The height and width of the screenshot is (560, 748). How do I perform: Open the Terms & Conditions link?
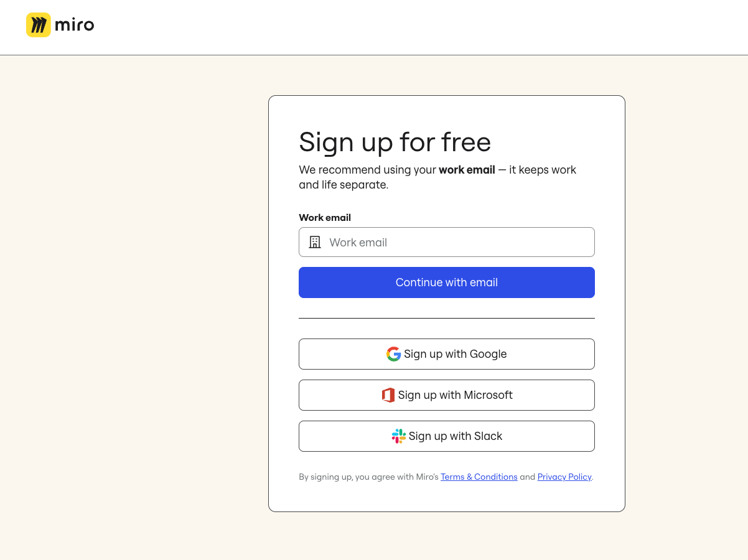tap(479, 477)
